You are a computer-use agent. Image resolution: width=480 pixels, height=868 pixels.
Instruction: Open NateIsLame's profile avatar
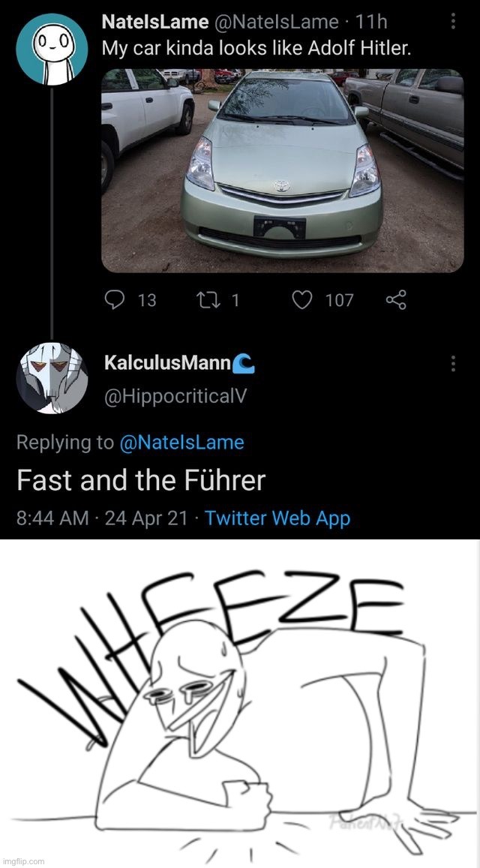(52, 53)
